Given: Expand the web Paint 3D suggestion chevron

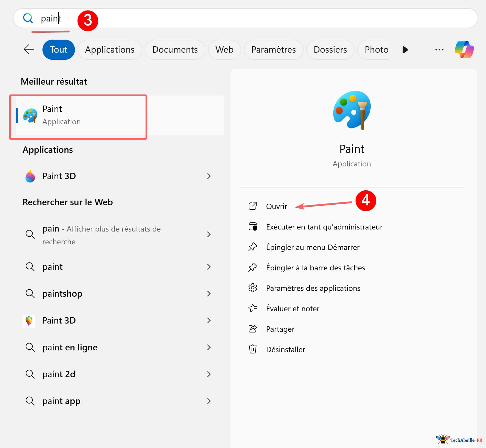Looking at the screenshot, I should (209, 320).
